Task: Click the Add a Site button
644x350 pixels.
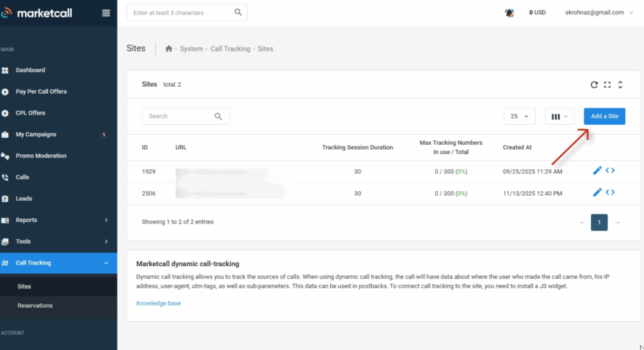Action: [x=604, y=116]
